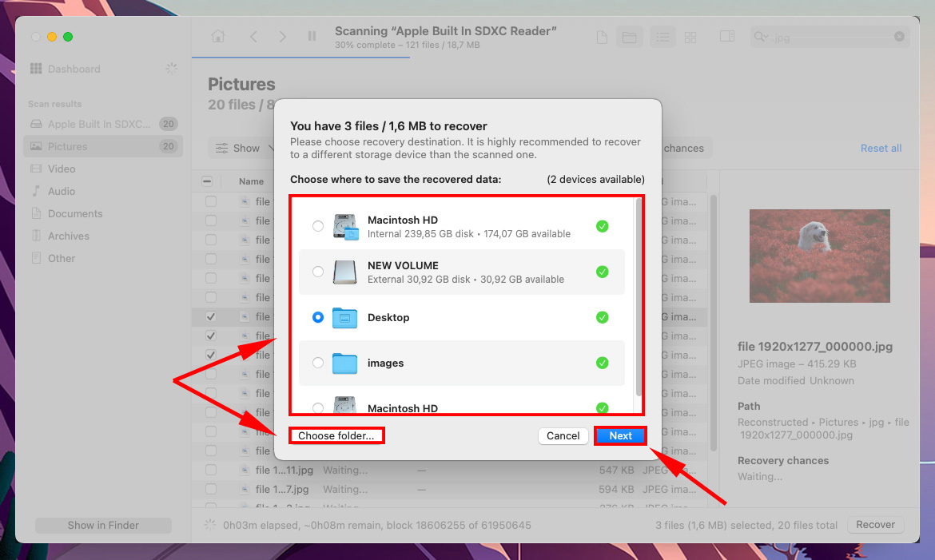Pause the scan with pause icon
Viewport: 935px width, 560px height.
312,37
